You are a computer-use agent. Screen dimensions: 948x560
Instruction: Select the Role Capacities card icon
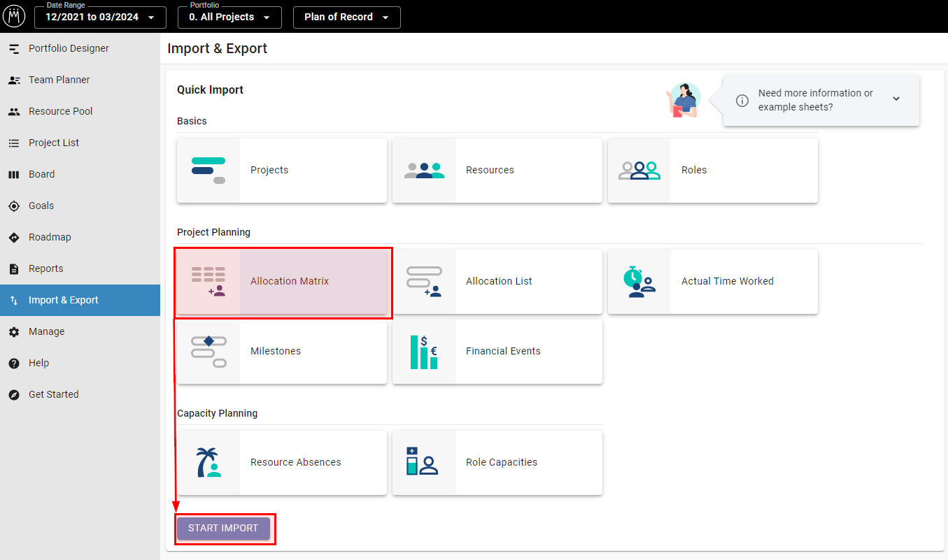pyautogui.click(x=423, y=461)
